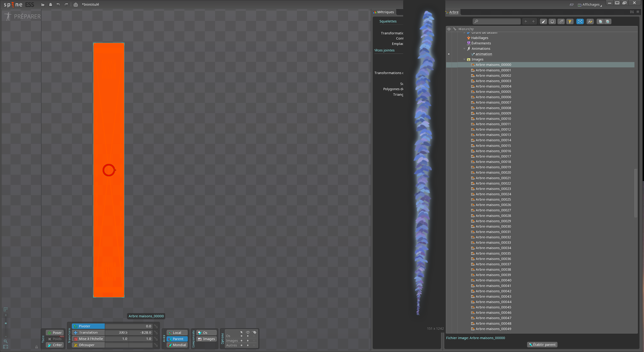644x352 pixels.
Task: Switch to the Métriques tab
Action: point(384,12)
